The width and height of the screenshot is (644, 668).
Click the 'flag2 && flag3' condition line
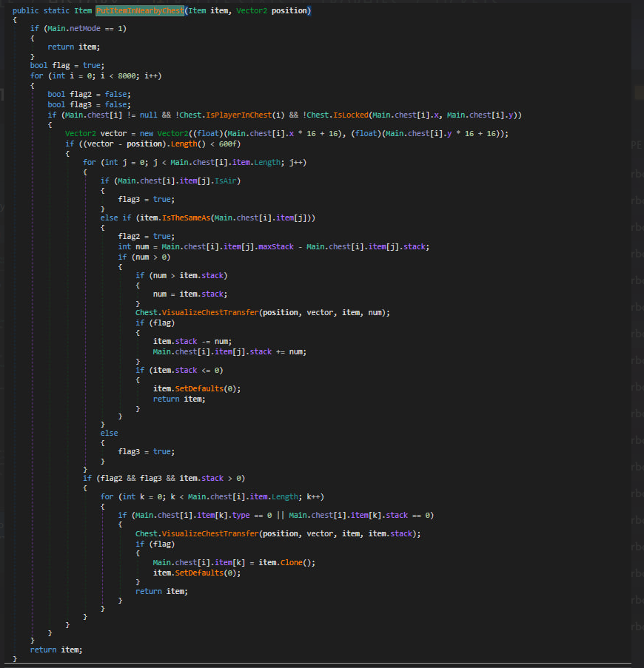[164, 479]
